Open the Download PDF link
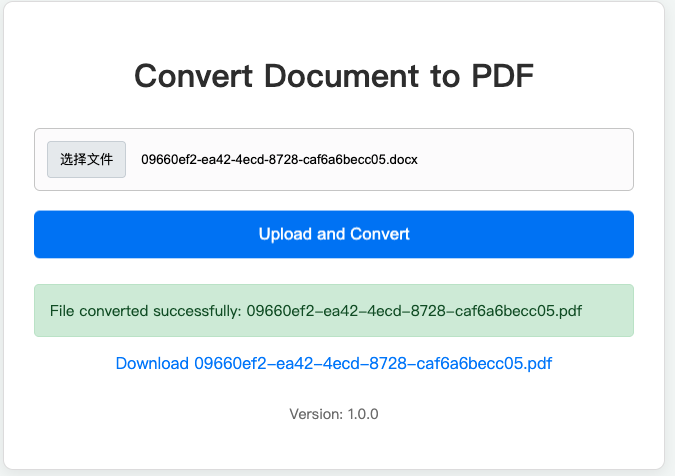Viewport: 675px width, 476px height. click(x=333, y=363)
